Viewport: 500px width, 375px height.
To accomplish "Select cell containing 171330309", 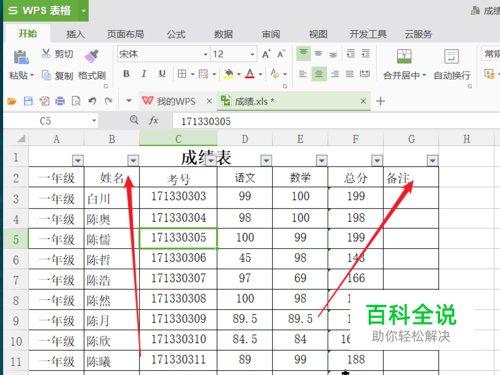I will [178, 319].
